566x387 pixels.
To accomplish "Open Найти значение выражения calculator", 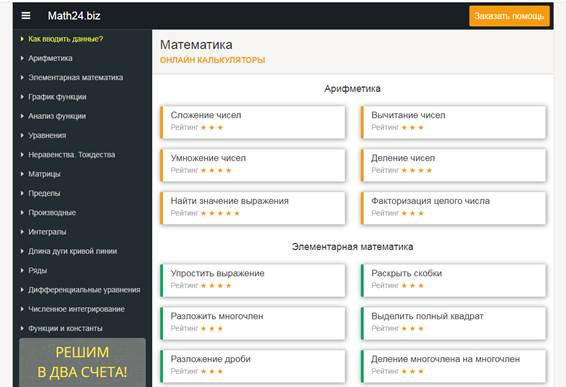I will pos(253,208).
